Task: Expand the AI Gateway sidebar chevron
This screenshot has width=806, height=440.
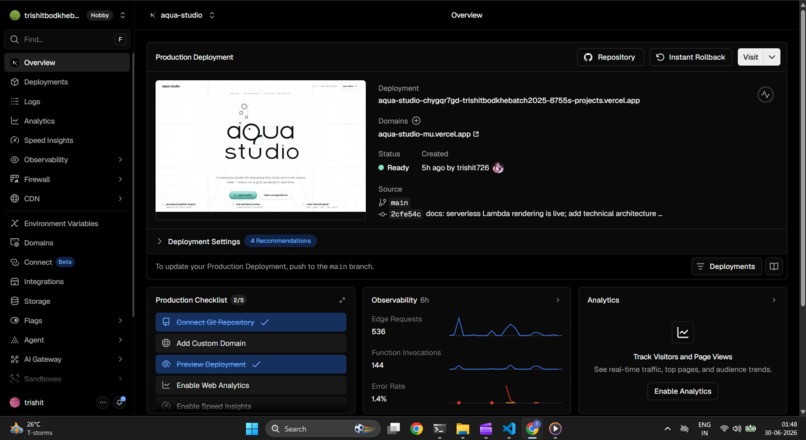Action: pyautogui.click(x=120, y=359)
